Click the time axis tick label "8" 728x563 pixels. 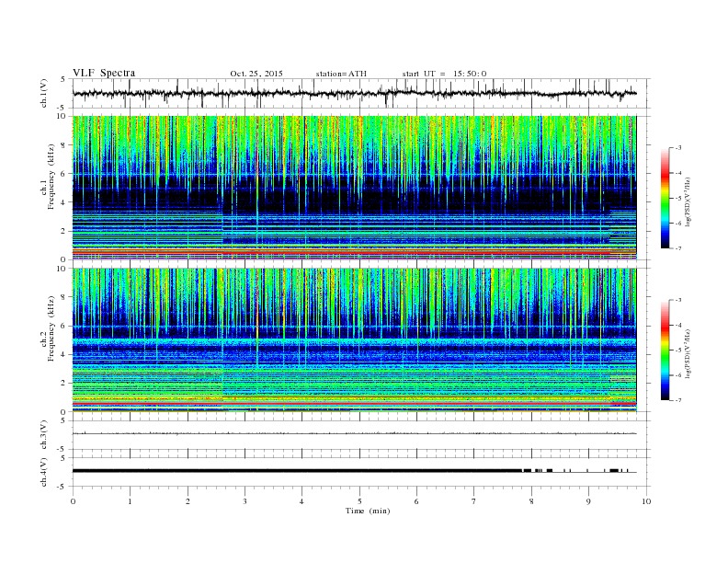[531, 501]
